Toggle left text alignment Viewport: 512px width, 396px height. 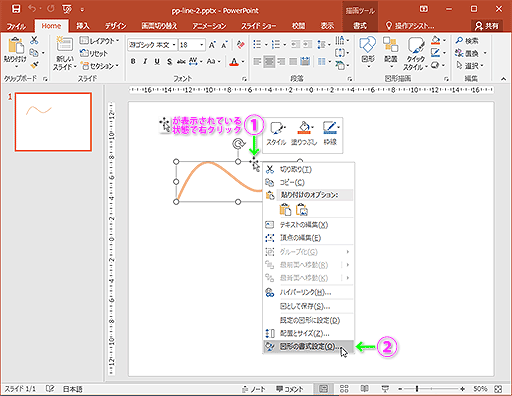tap(257, 61)
